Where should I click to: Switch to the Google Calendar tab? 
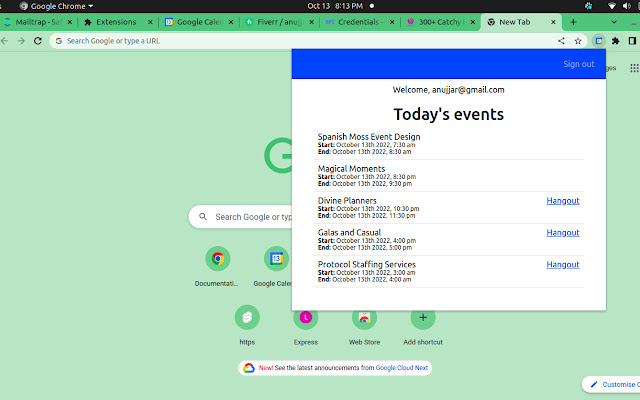tap(199, 22)
